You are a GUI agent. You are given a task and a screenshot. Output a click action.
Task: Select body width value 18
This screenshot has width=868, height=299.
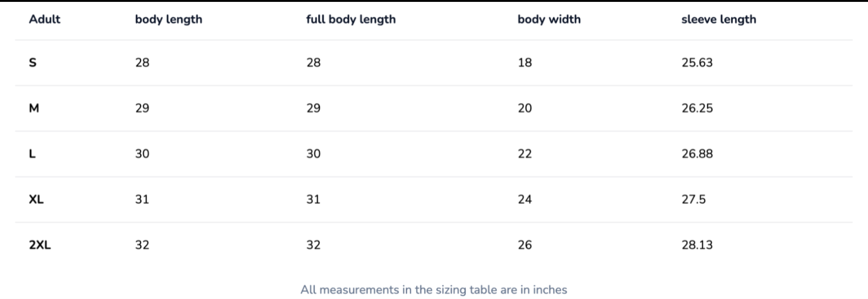(x=525, y=63)
